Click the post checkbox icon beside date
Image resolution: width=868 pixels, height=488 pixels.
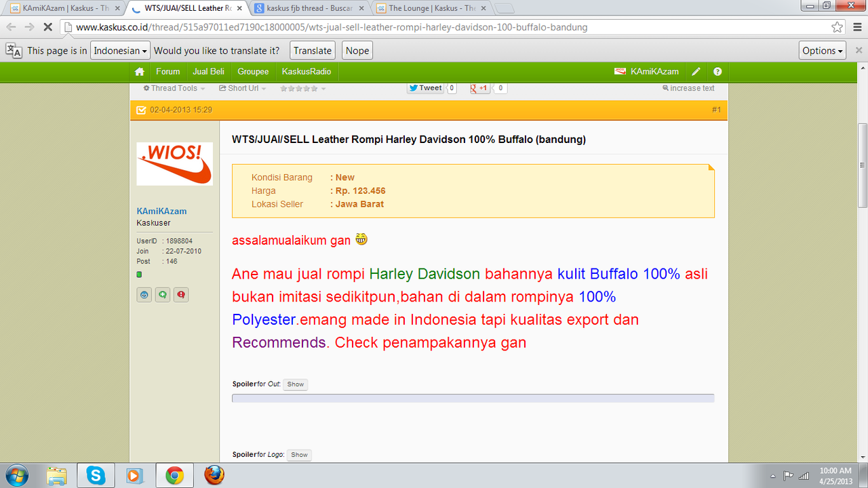click(x=141, y=110)
